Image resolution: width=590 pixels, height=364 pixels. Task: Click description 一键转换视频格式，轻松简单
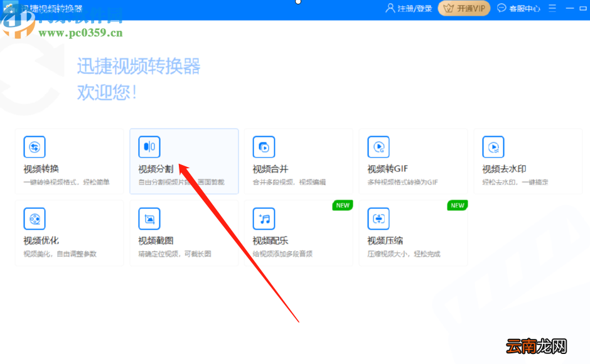(x=67, y=182)
